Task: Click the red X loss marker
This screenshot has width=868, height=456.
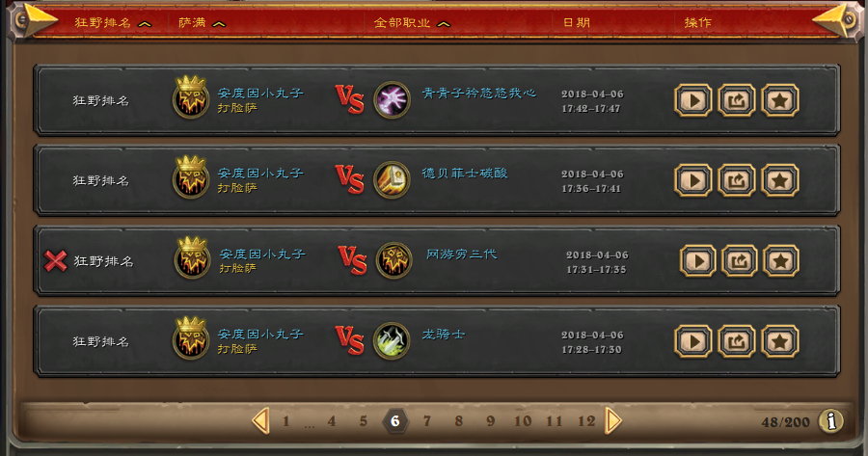Action: click(55, 260)
